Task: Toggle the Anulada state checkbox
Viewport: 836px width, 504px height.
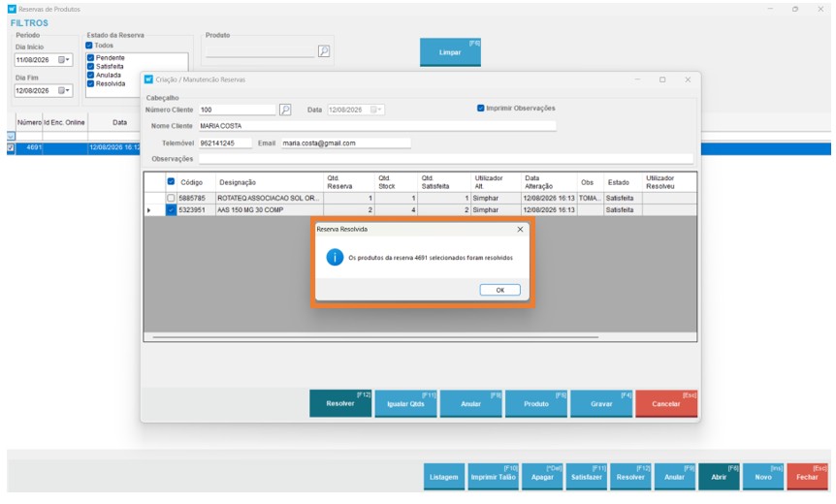Action: pos(90,76)
